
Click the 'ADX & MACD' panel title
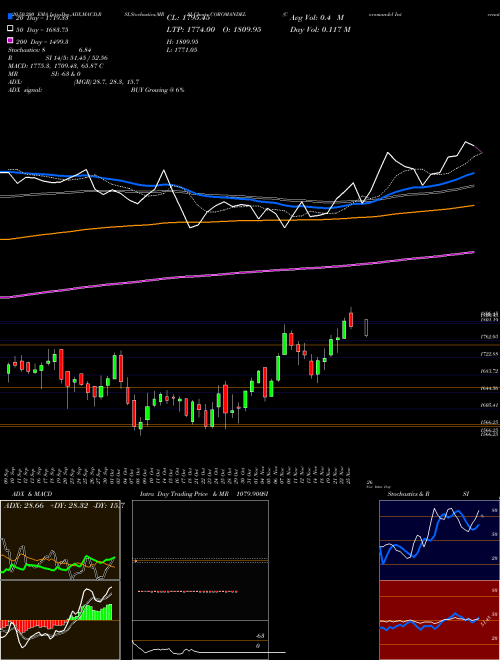(32, 494)
